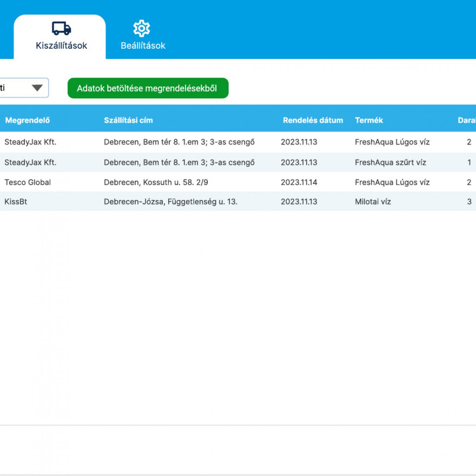The image size is (476, 476).
Task: Click the Termék column header
Action: (369, 120)
